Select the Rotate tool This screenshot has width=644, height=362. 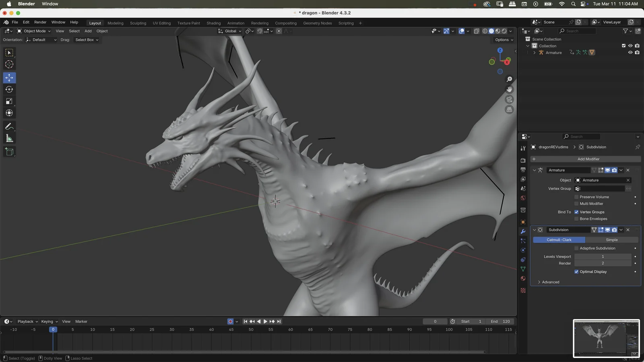click(x=9, y=89)
